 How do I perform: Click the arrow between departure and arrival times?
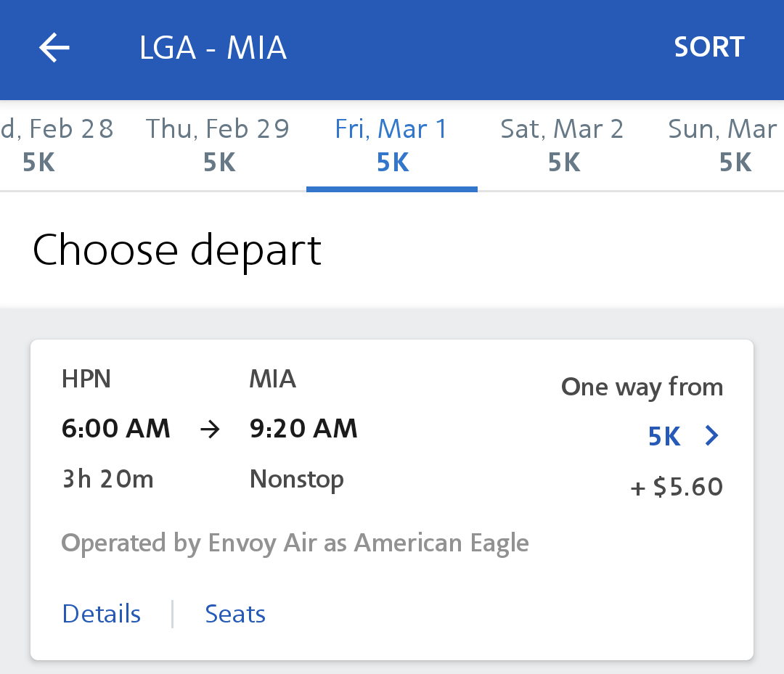coord(210,430)
